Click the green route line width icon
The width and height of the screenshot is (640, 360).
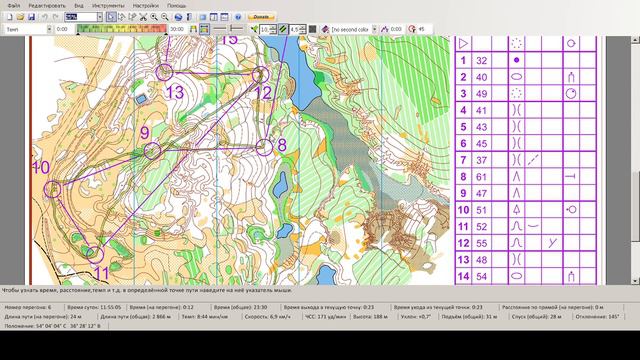tap(255, 29)
